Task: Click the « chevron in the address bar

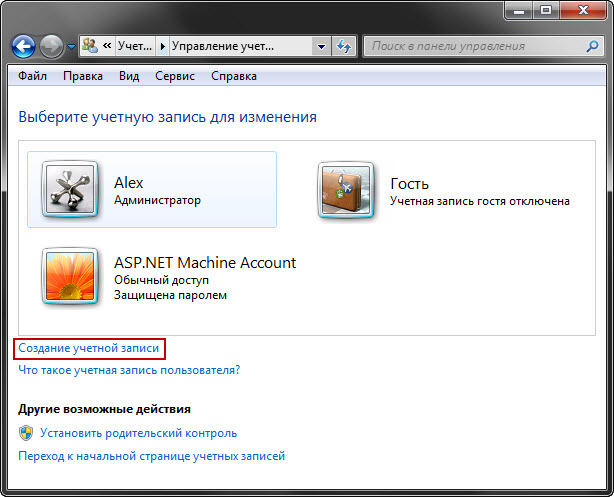Action: pyautogui.click(x=107, y=46)
